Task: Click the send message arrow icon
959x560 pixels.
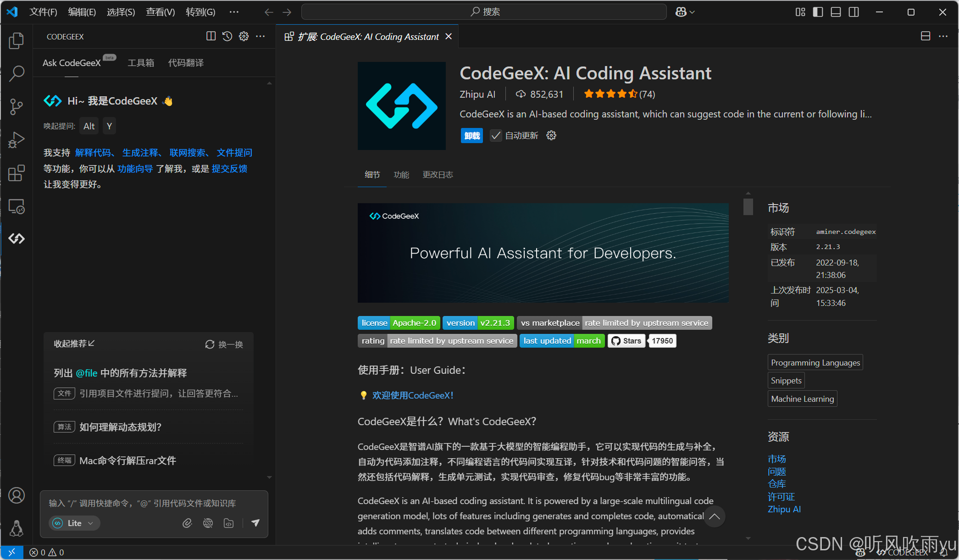Action: pos(255,523)
